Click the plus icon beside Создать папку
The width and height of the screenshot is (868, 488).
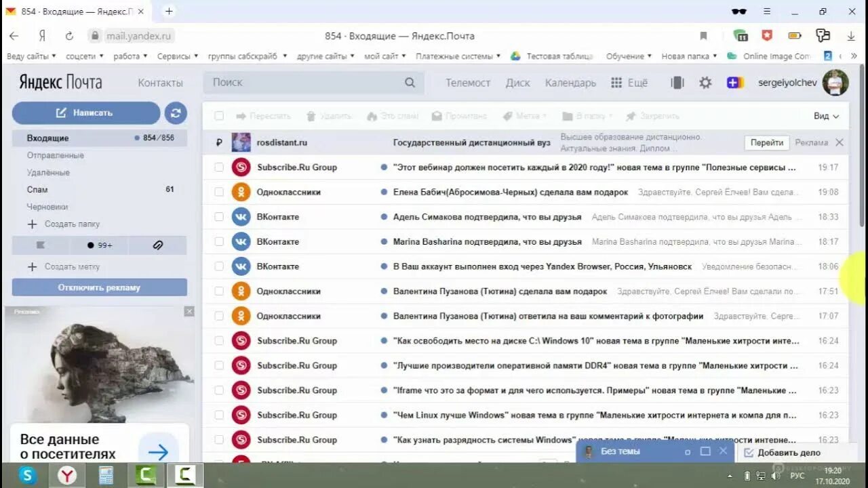click(x=32, y=224)
